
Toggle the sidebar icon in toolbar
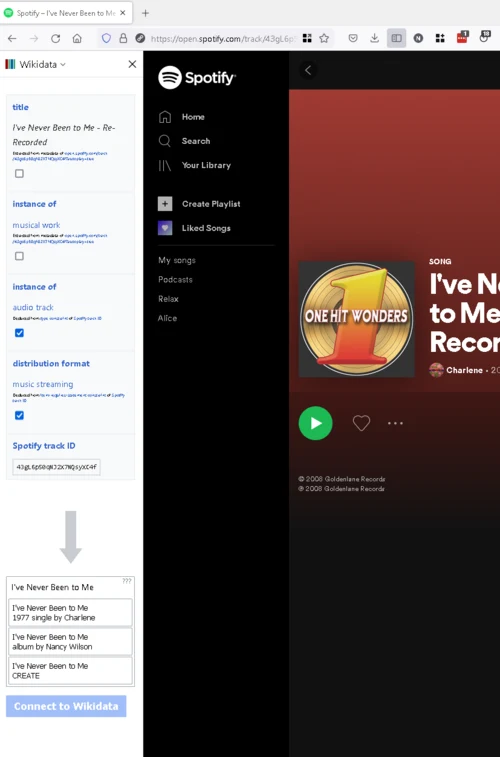coord(396,39)
